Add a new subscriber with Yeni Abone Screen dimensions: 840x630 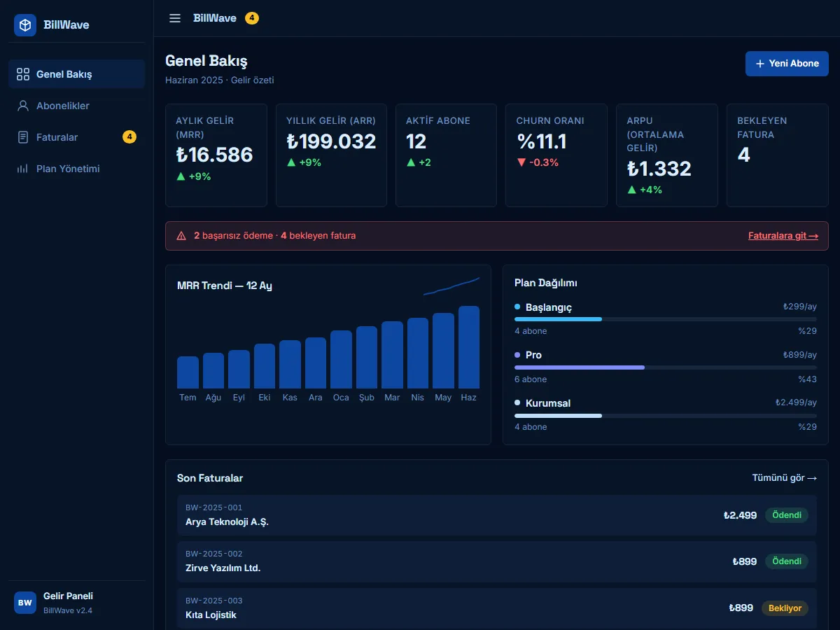[787, 64]
